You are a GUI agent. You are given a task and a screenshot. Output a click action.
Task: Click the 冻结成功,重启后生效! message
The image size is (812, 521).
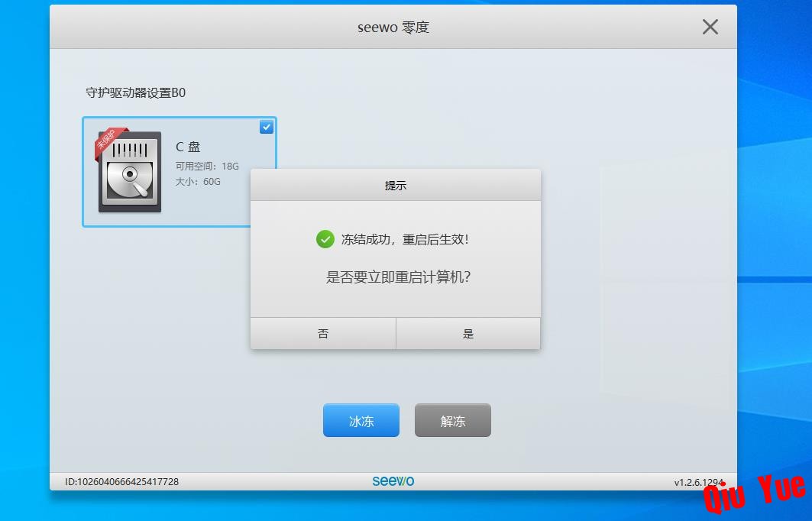click(405, 239)
